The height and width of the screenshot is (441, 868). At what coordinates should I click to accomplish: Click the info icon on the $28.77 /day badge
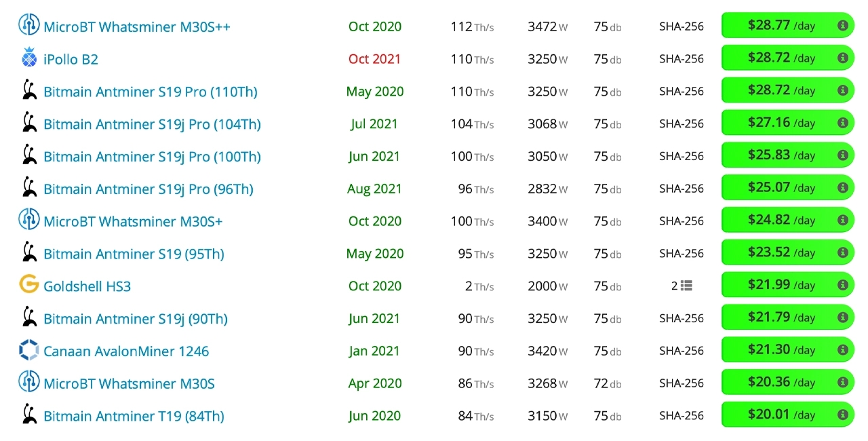(x=843, y=25)
